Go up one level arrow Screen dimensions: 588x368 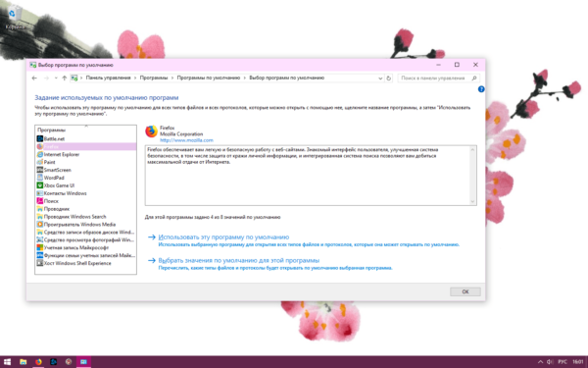(x=64, y=79)
